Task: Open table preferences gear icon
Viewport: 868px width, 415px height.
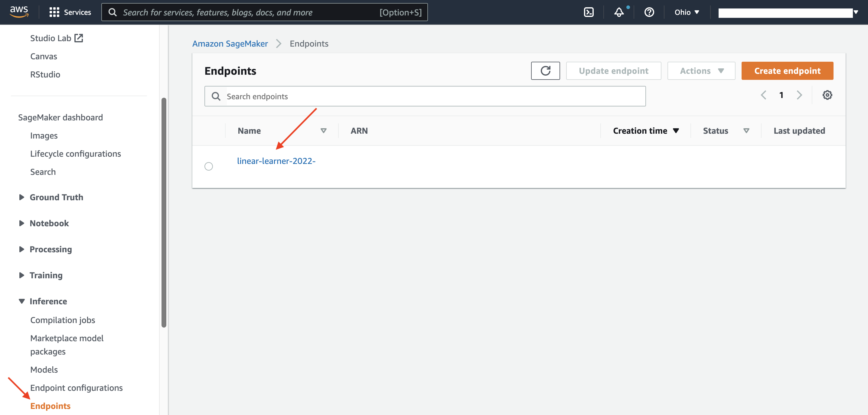Action: pyautogui.click(x=827, y=95)
